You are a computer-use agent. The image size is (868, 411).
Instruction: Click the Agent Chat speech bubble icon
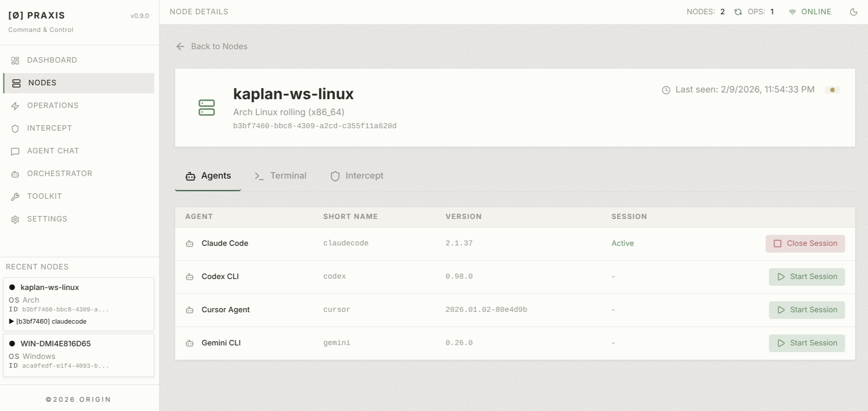[15, 151]
